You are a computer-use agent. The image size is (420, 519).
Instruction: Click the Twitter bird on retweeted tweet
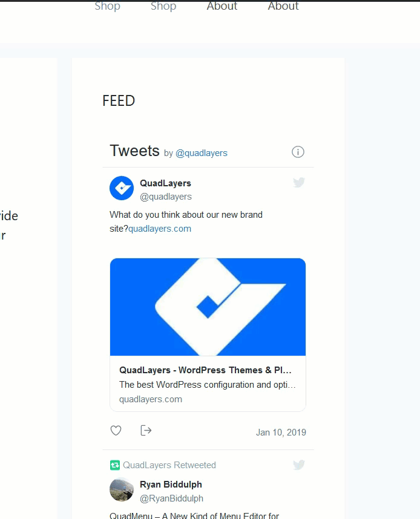click(x=299, y=465)
